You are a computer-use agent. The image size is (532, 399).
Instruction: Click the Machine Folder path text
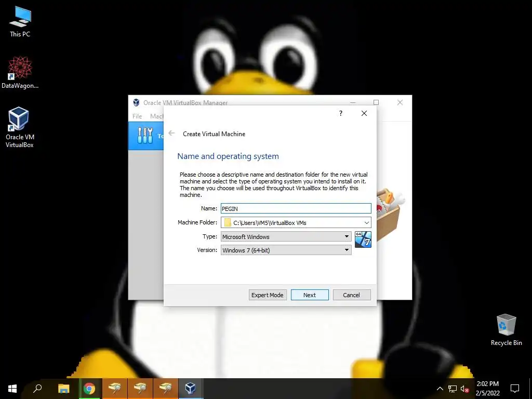tap(270, 223)
